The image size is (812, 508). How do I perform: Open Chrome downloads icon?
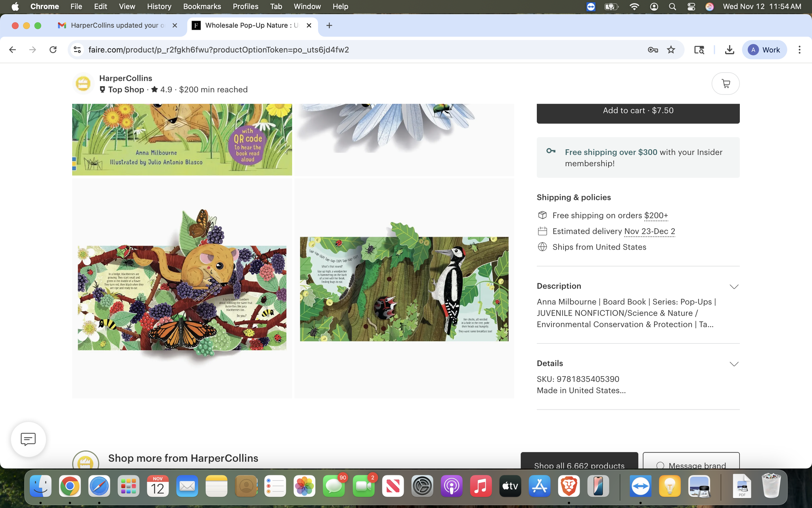coord(729,50)
